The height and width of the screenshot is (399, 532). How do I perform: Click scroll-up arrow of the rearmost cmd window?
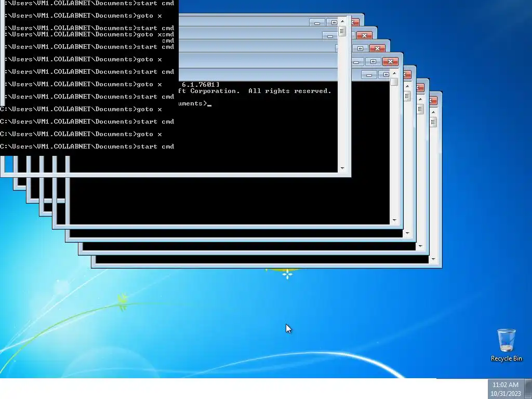[x=433, y=112]
